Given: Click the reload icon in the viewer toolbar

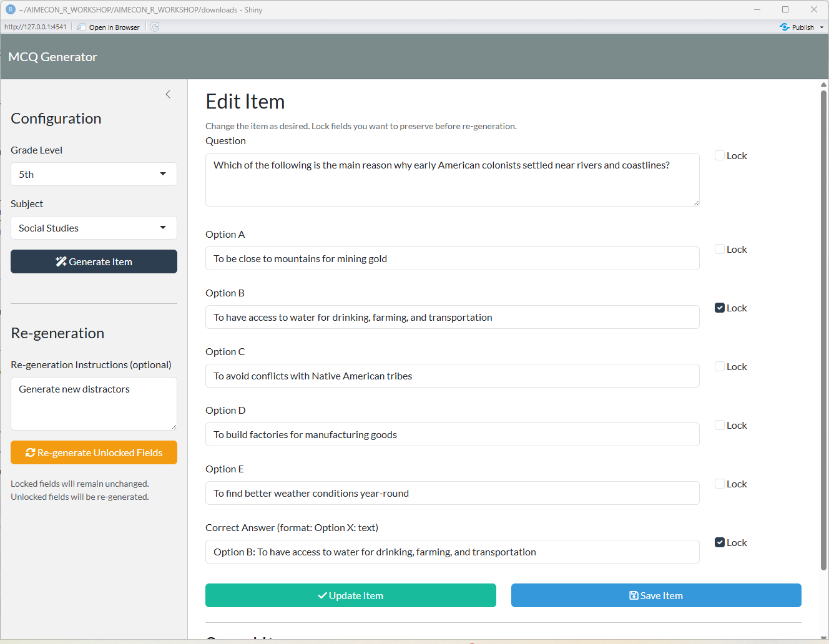Looking at the screenshot, I should [155, 27].
